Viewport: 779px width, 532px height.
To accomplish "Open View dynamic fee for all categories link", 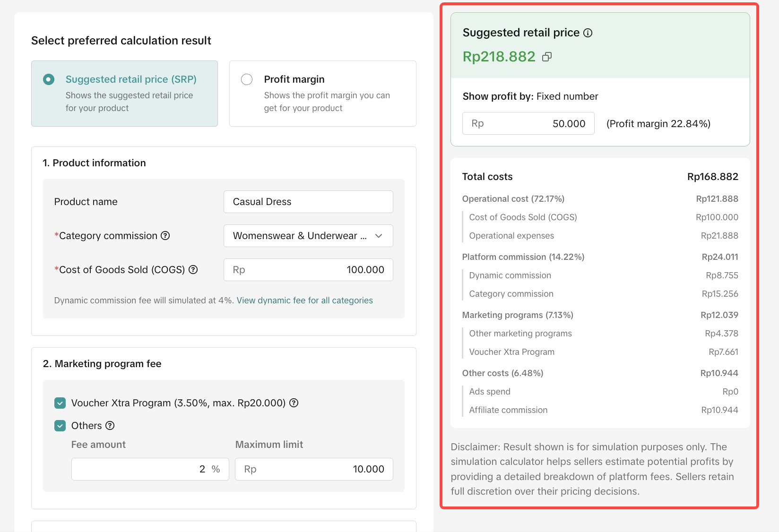I will pyautogui.click(x=304, y=300).
